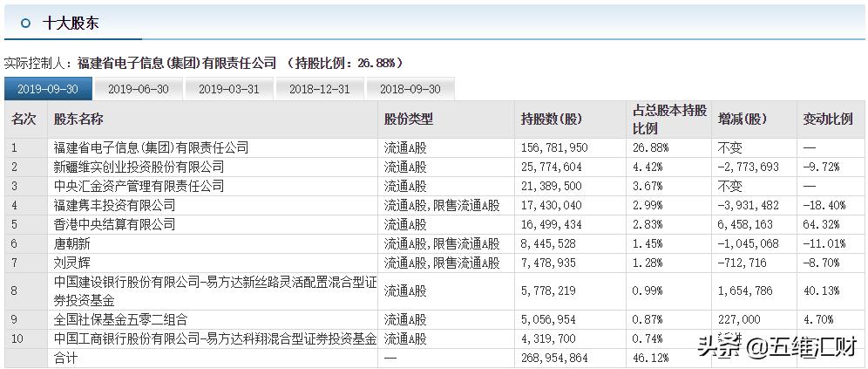Image resolution: width=868 pixels, height=369 pixels.
Task: Click the 3.67% holding ratio
Action: coord(648,186)
